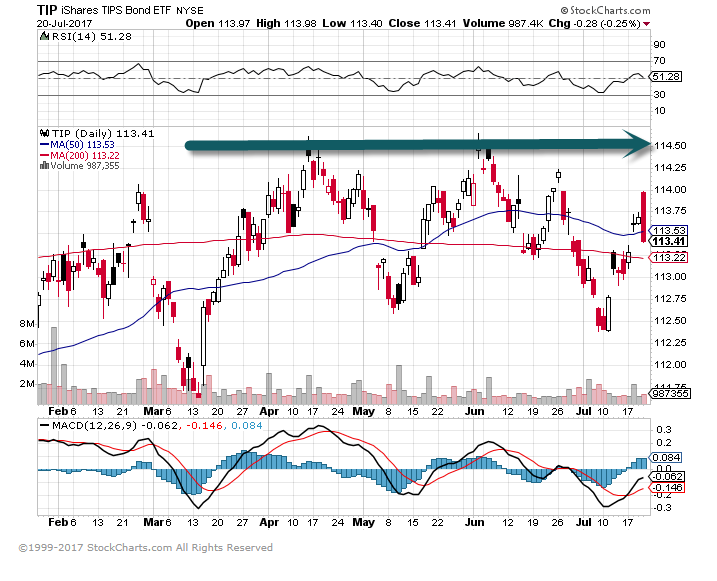Click the red 113.22 price tag on the right axis

point(669,257)
